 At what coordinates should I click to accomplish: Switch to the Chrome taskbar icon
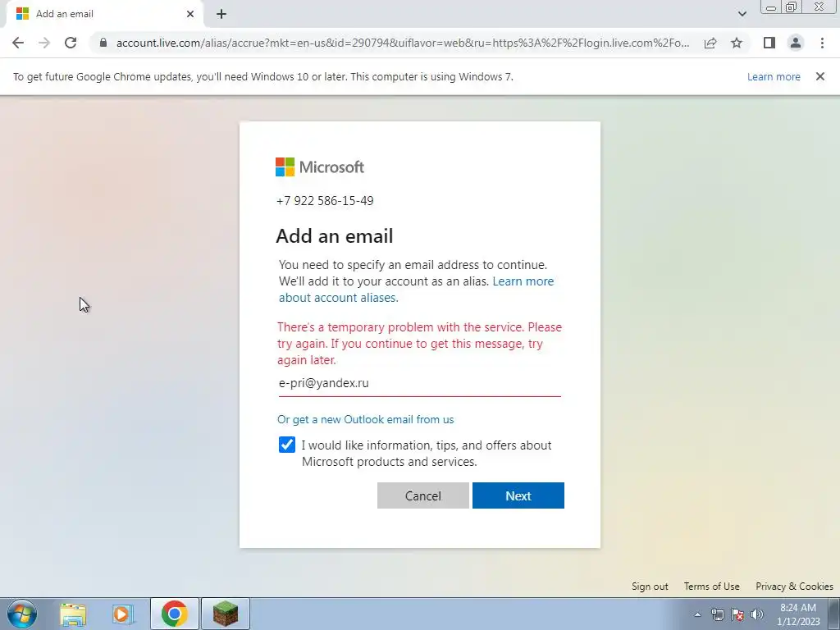coord(175,614)
